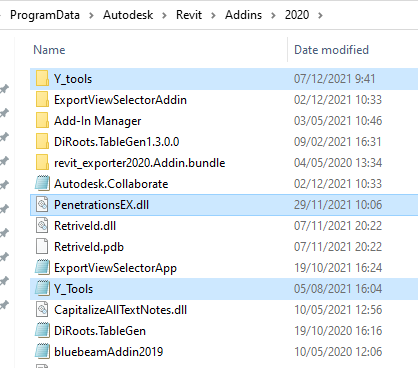
Task: Select RetriveId.pdb file name
Action: point(89,247)
